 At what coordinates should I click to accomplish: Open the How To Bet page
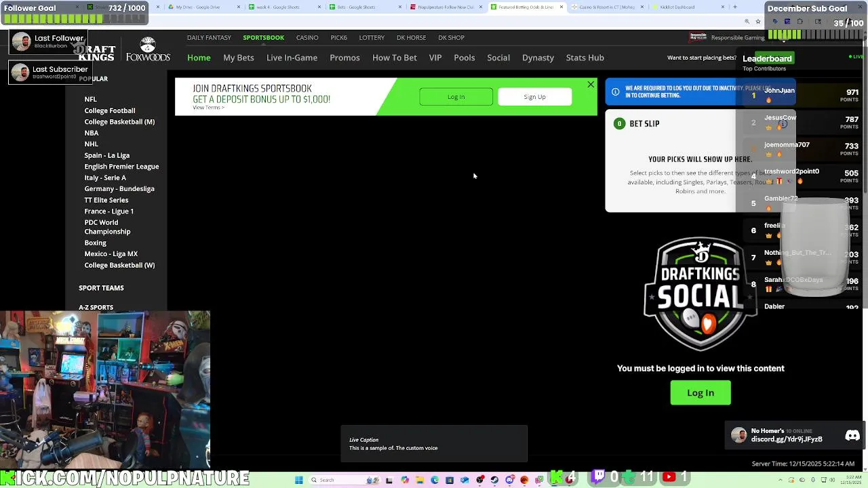coord(394,58)
